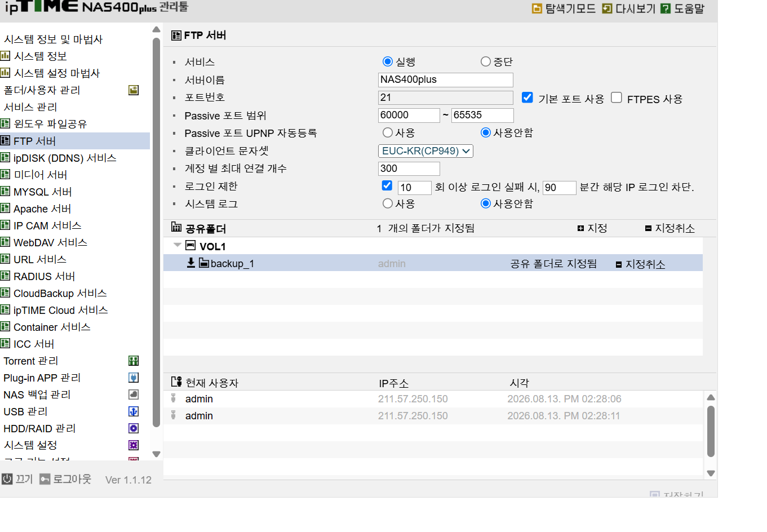The image size is (767, 532).
Task: Toggle the 기본 포트 사용 checkbox
Action: click(527, 97)
